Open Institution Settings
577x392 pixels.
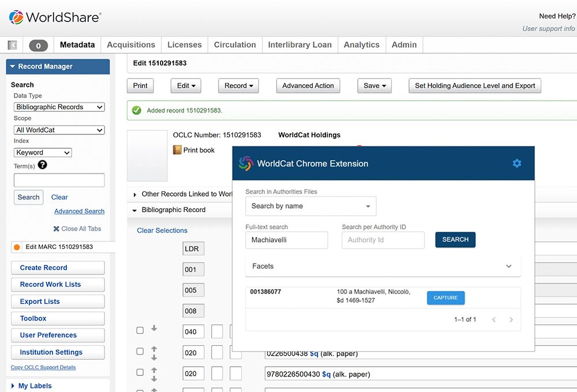[x=58, y=352]
